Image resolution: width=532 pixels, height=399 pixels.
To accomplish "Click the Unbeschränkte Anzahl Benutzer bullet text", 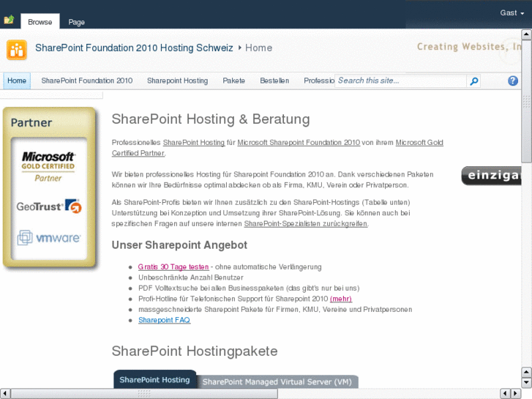I will (191, 277).
